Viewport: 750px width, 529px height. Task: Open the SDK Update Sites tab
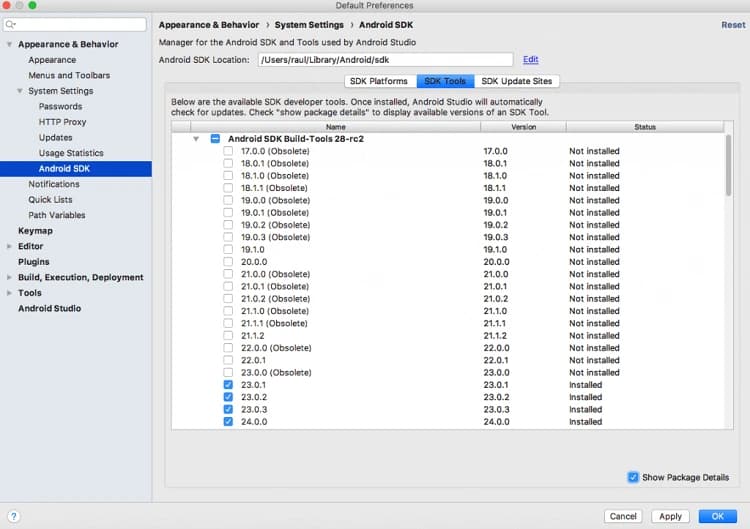tap(517, 81)
